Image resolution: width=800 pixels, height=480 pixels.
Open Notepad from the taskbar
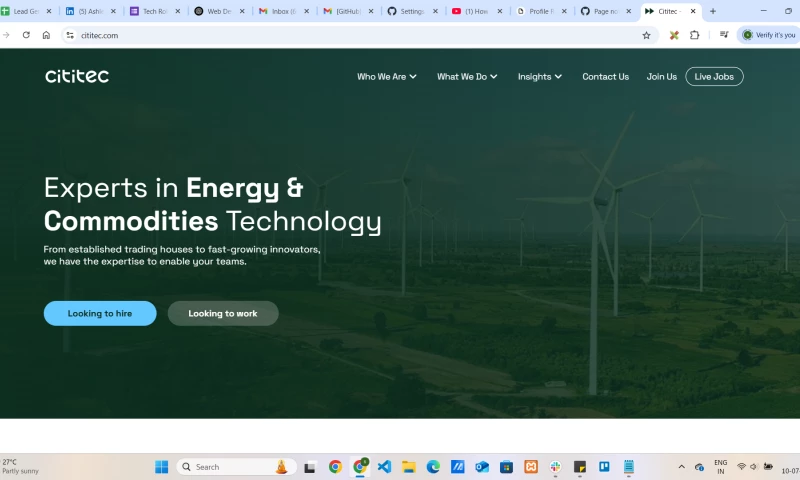[x=629, y=467]
